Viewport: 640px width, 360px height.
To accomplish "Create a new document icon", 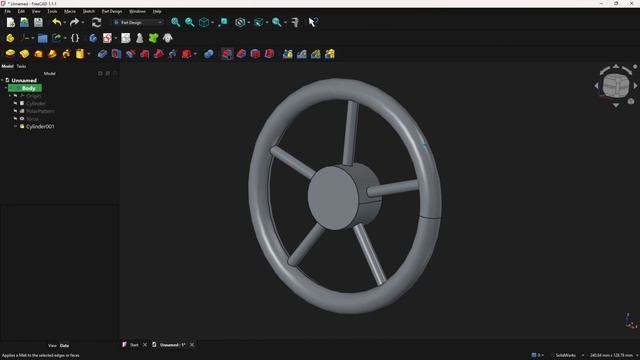I will tap(11, 22).
